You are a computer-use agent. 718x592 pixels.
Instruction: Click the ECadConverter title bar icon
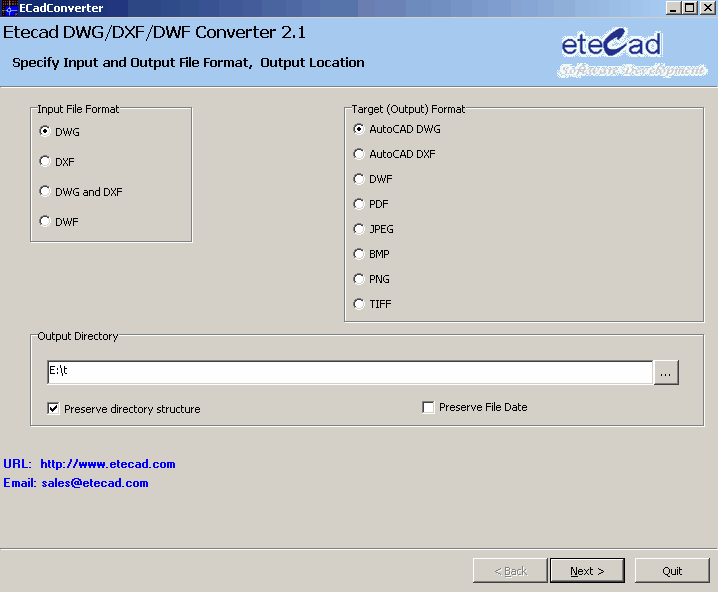tap(9, 8)
